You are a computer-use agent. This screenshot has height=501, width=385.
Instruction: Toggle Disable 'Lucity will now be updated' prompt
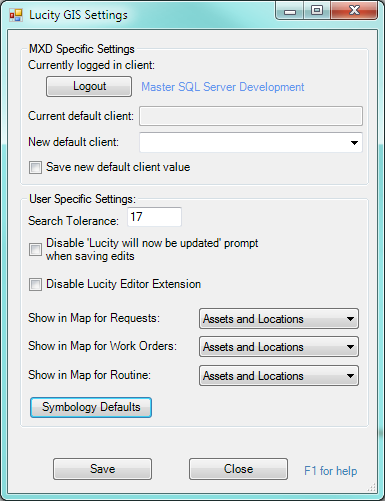35,249
